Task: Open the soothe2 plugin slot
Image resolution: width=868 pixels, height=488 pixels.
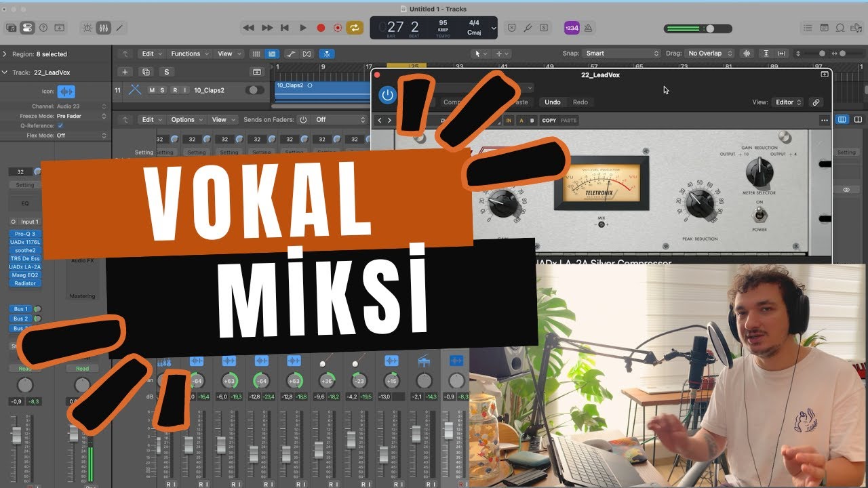Action: click(x=25, y=250)
